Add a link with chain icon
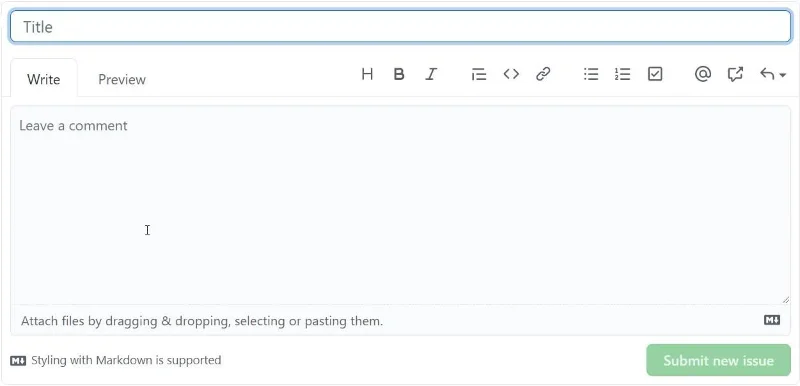 pos(543,74)
